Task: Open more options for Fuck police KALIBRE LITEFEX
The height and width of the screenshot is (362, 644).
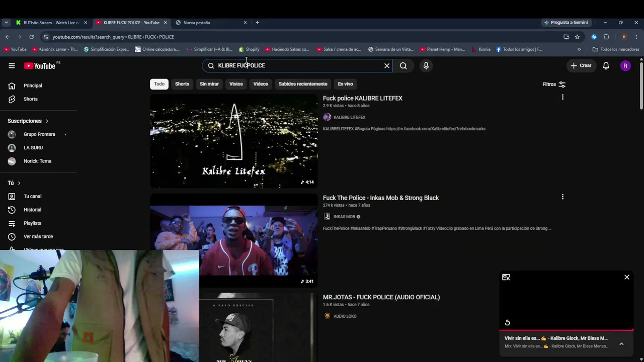Action: [x=562, y=97]
